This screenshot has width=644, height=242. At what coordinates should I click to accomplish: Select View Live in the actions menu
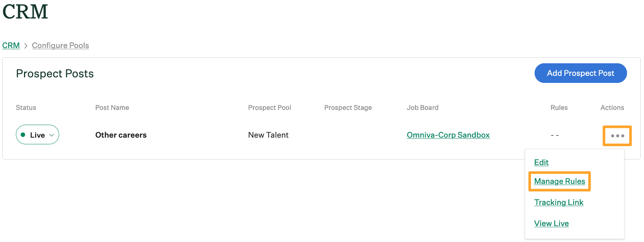[551, 223]
